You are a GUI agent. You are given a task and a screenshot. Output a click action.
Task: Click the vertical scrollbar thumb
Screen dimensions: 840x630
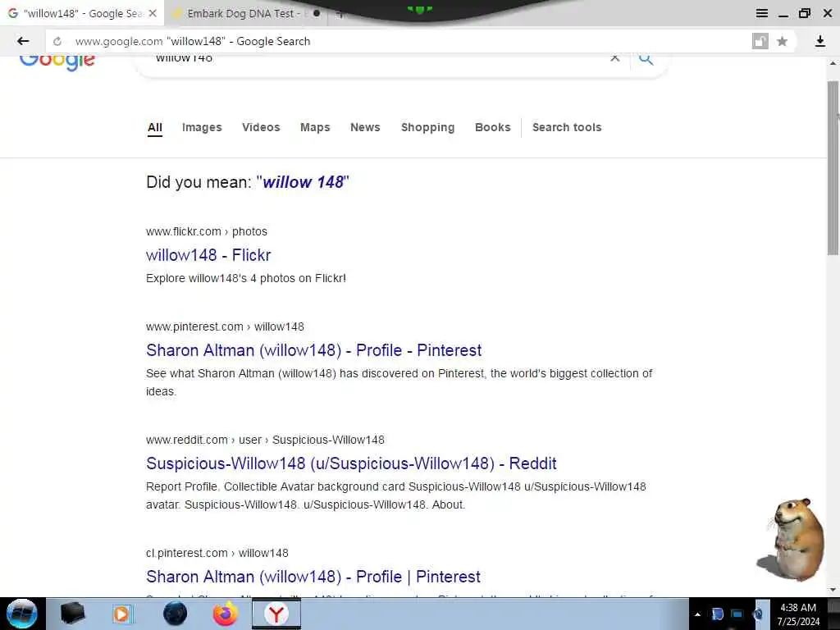(833, 167)
